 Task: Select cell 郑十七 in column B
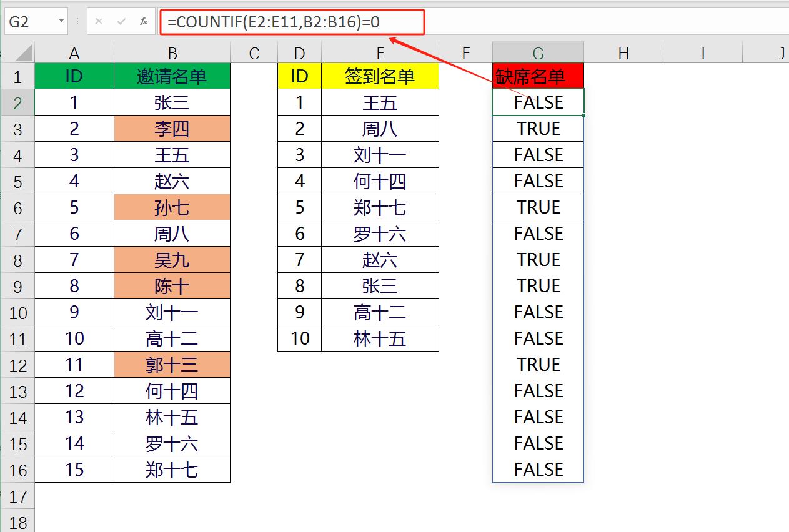(172, 470)
